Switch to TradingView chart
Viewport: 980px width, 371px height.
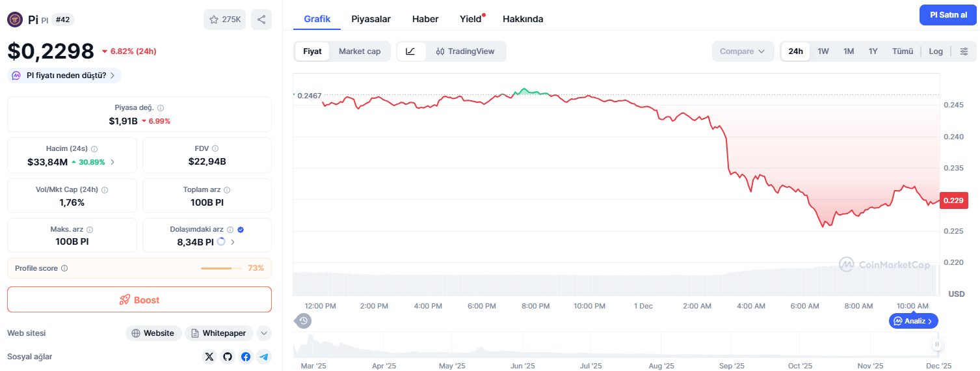pyautogui.click(x=466, y=51)
